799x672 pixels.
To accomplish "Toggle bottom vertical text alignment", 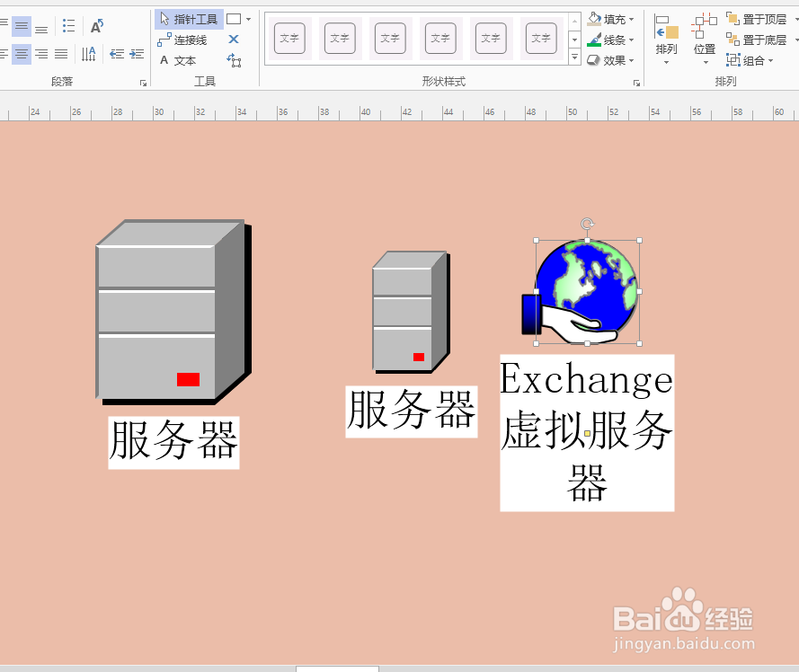I will (41, 26).
